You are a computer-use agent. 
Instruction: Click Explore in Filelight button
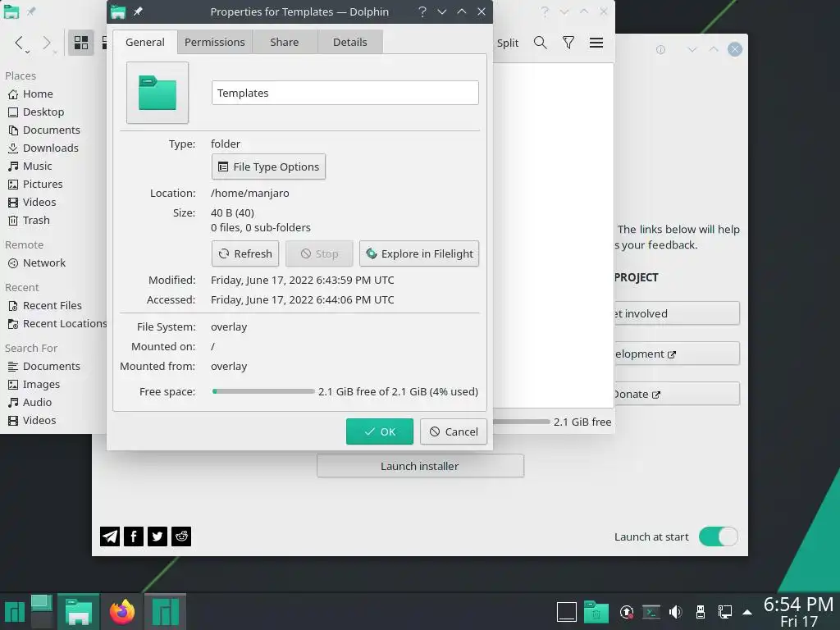click(x=419, y=253)
